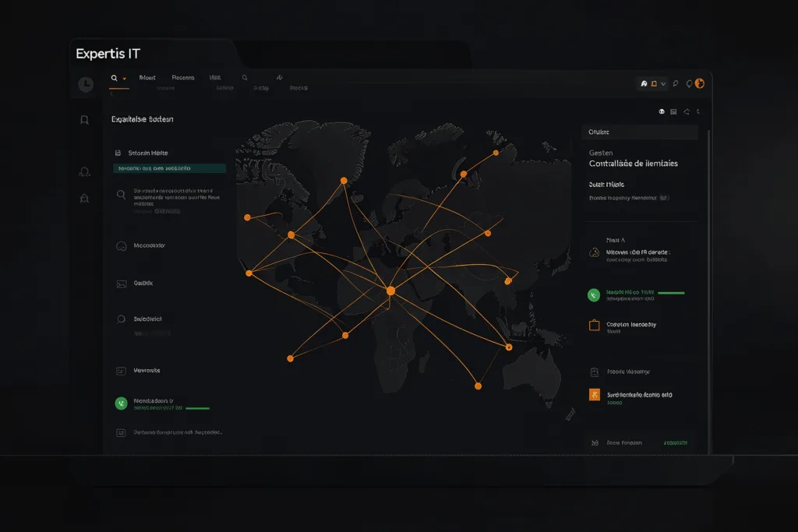This screenshot has height=532, width=798.
Task: Click the green link text in the right panel footer
Action: pyautogui.click(x=676, y=443)
